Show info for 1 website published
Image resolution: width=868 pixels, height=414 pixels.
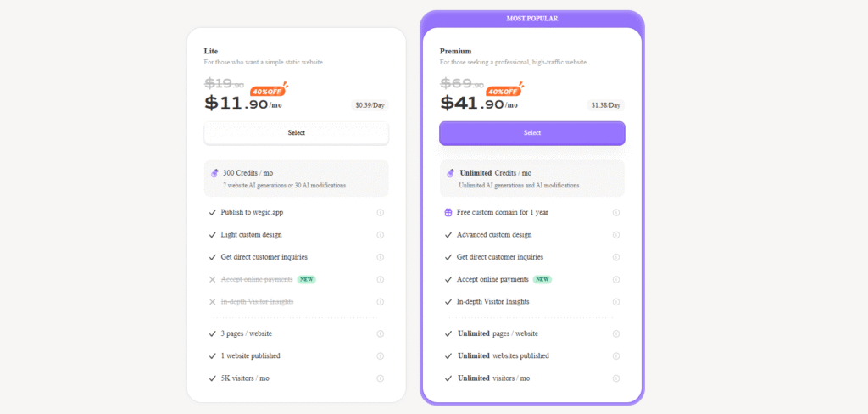381,355
